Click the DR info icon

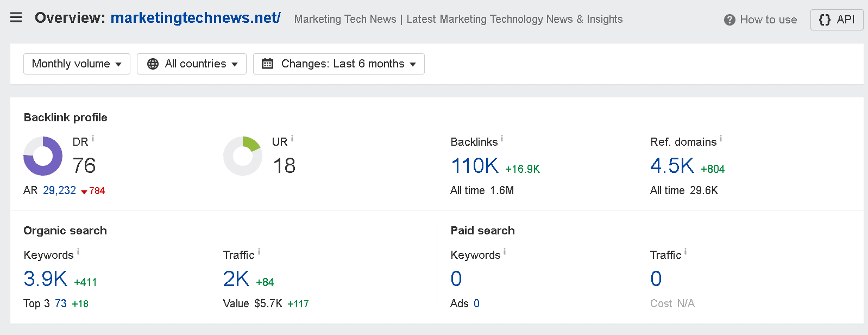pyautogui.click(x=93, y=139)
